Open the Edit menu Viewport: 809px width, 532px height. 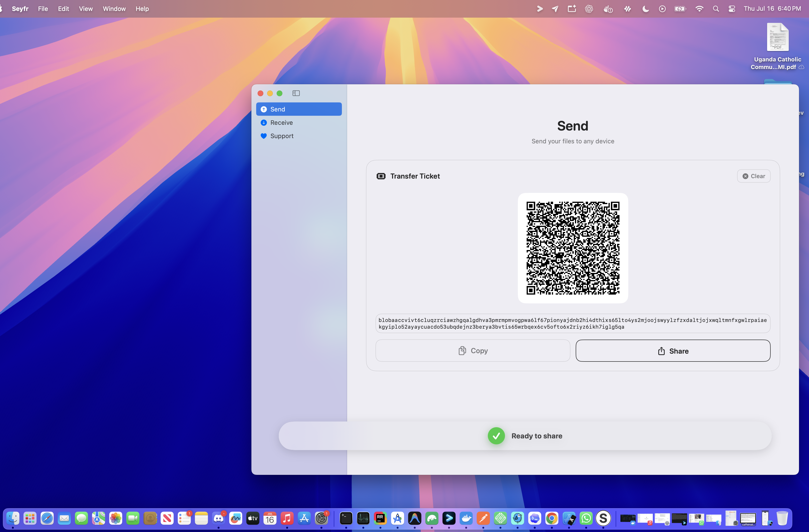click(63, 9)
